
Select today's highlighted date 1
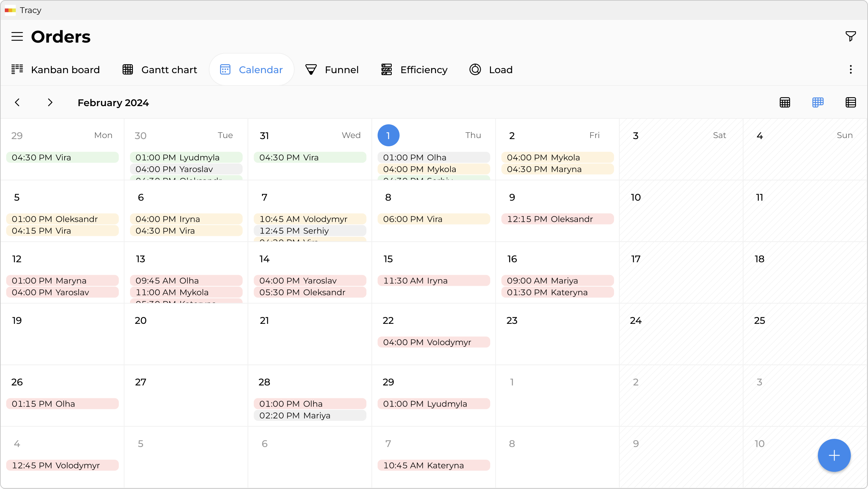(x=388, y=135)
